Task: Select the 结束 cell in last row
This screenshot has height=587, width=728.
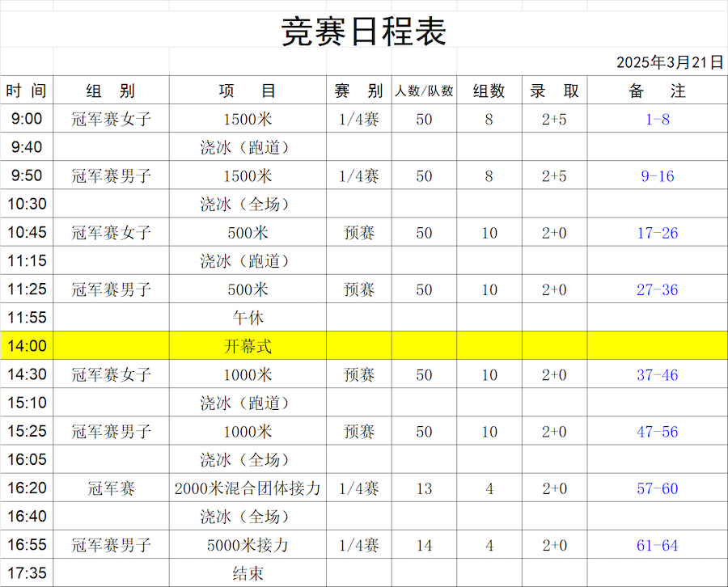Action: (248, 573)
